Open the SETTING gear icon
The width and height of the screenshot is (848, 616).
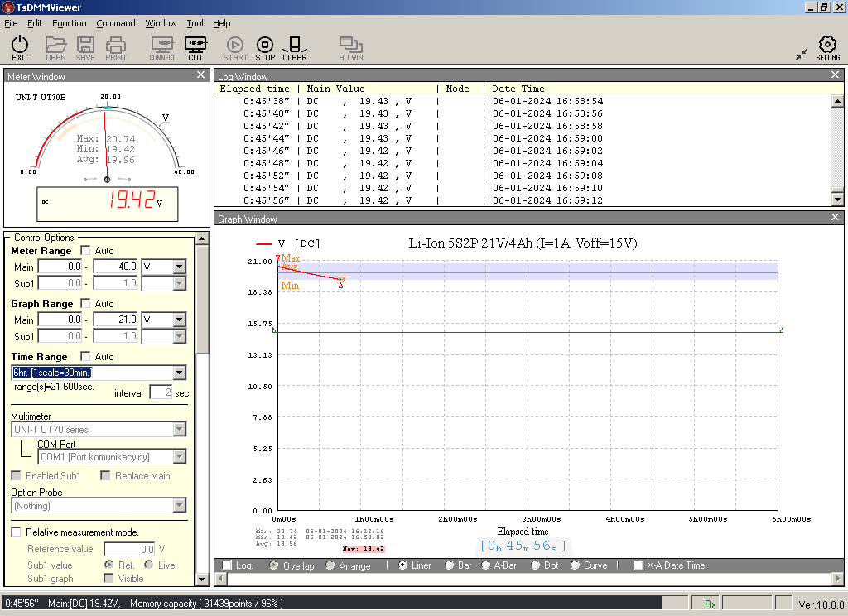[827, 45]
